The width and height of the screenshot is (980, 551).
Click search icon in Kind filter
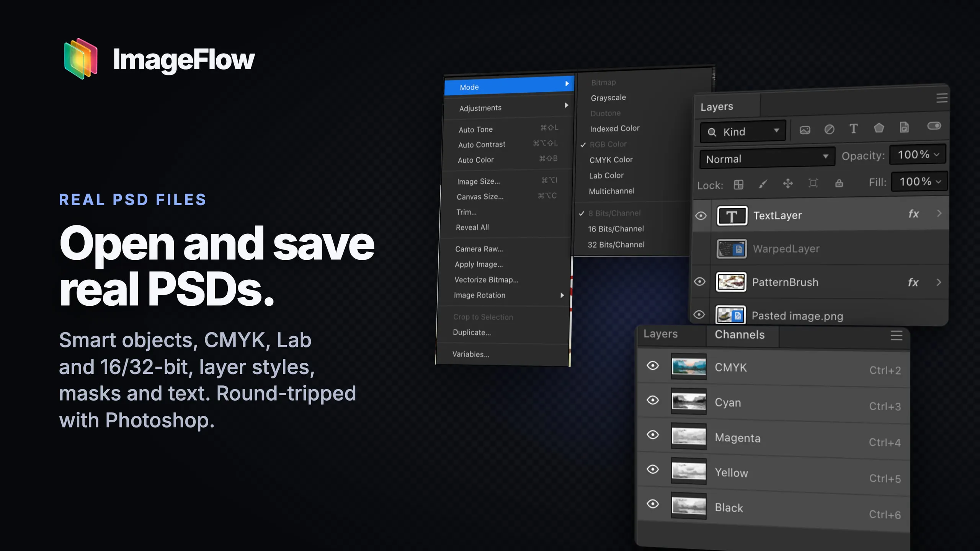712,132
